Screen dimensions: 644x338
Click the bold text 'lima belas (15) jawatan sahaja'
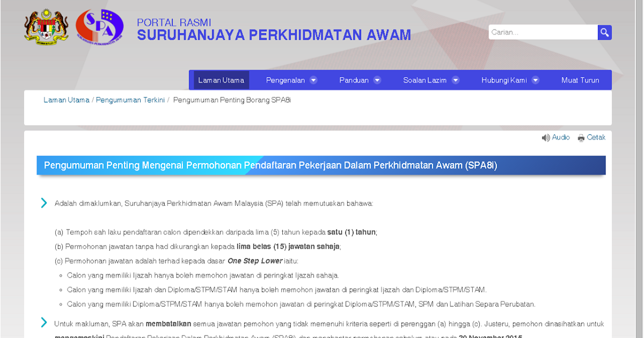tap(289, 247)
